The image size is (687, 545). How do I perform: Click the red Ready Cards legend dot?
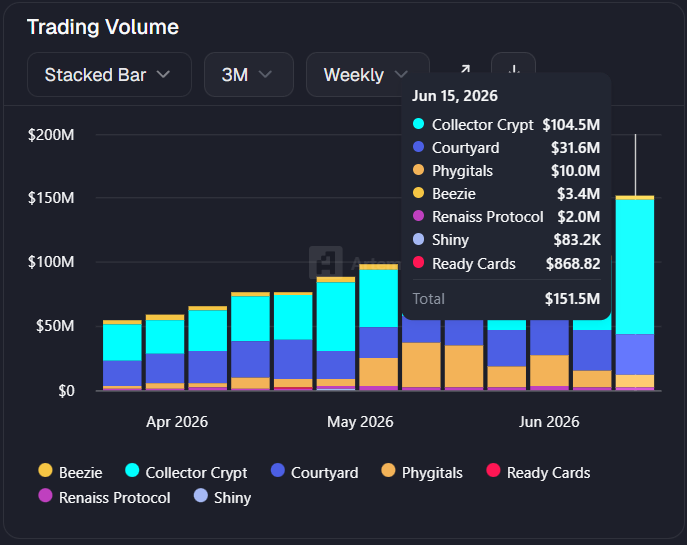[493, 470]
